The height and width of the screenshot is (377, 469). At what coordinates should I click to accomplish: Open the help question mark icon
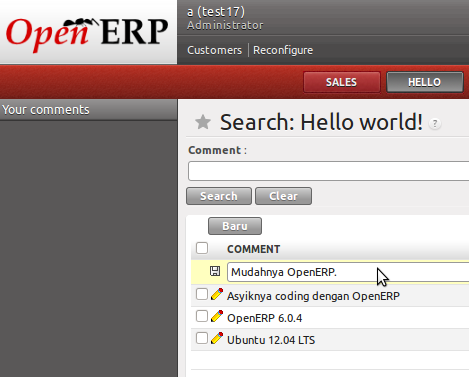click(x=435, y=124)
